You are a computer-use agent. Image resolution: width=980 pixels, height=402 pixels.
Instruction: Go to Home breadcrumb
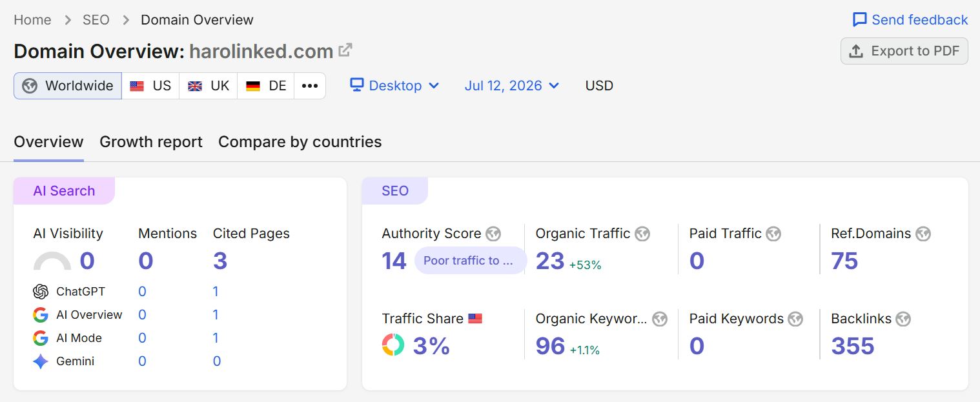pos(32,20)
